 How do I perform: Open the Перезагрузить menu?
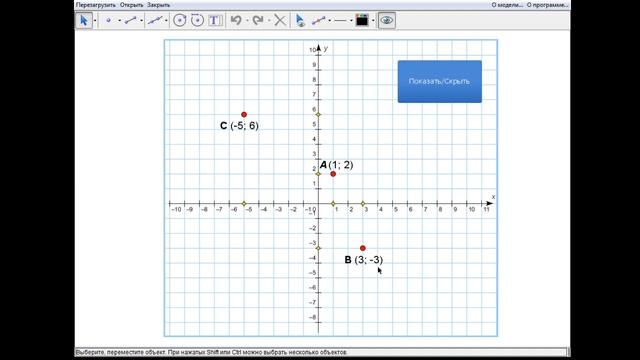(96, 5)
